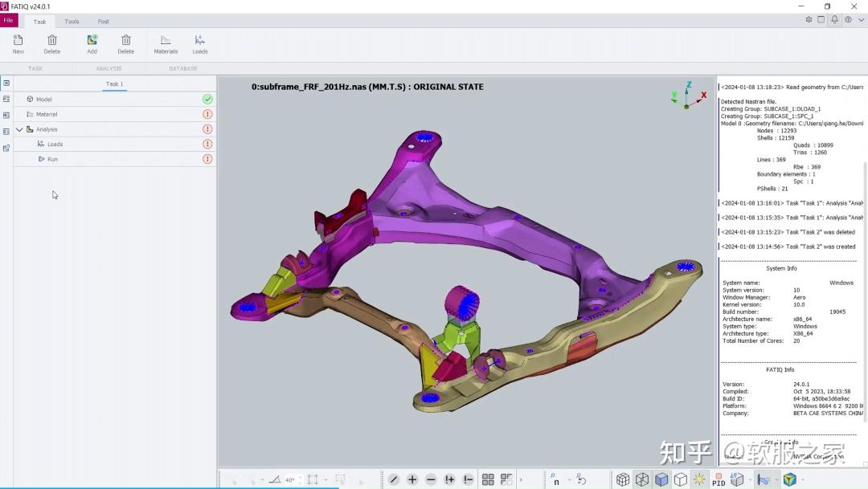Image resolution: width=868 pixels, height=489 pixels.
Task: Toggle the shaded blue cube display mode
Action: 661,479
